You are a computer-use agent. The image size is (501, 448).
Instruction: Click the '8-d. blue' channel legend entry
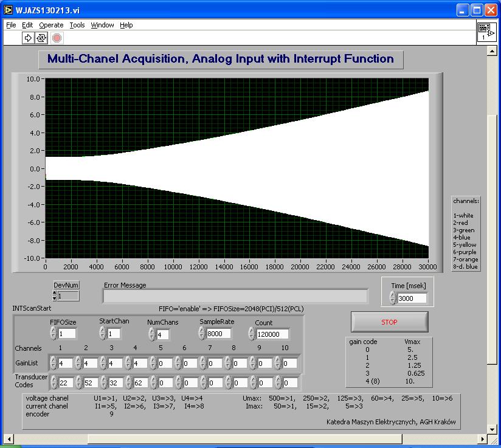[x=465, y=266]
